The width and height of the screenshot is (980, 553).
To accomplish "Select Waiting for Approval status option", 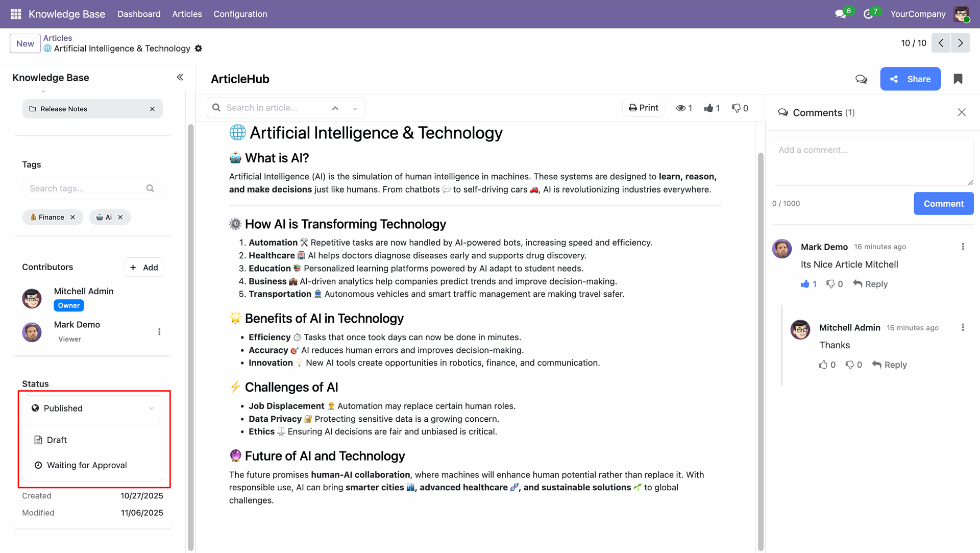I will (x=87, y=465).
